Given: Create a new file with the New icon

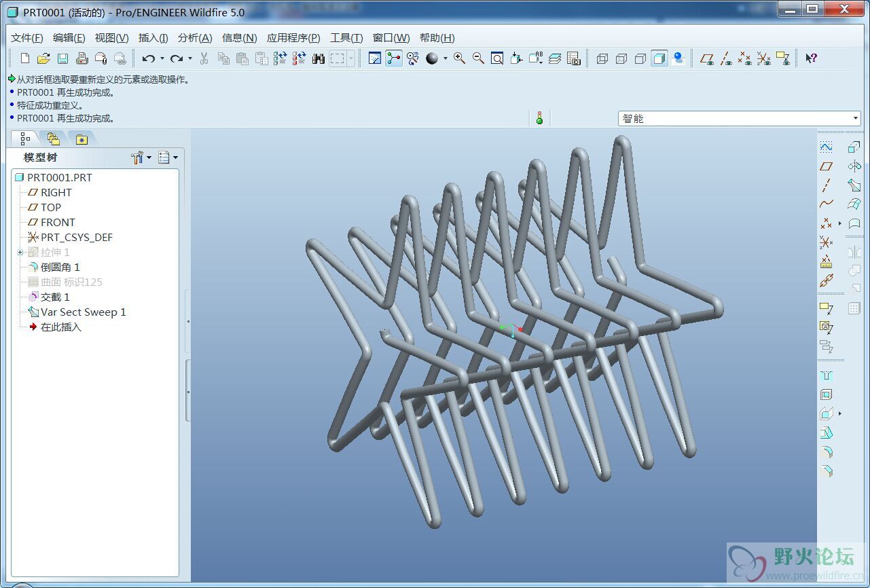Looking at the screenshot, I should coord(25,58).
